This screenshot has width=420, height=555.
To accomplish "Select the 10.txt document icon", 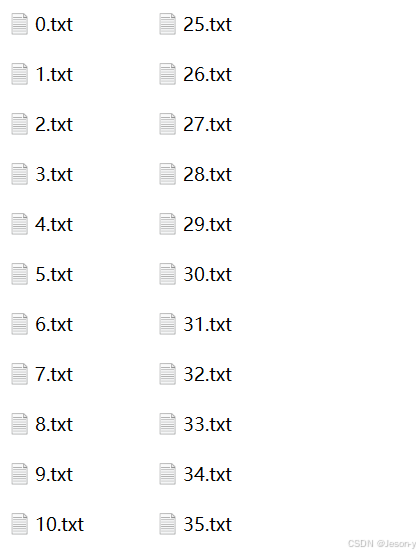I will click(19, 524).
